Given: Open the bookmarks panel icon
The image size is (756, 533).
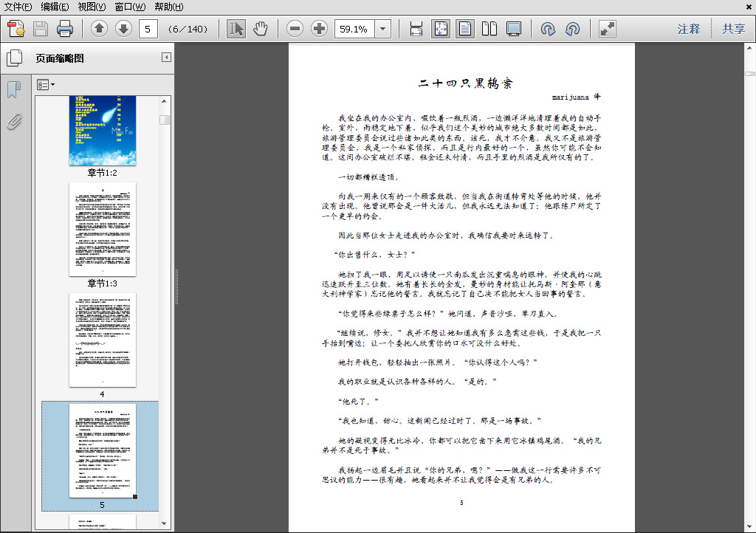Looking at the screenshot, I should [x=14, y=89].
